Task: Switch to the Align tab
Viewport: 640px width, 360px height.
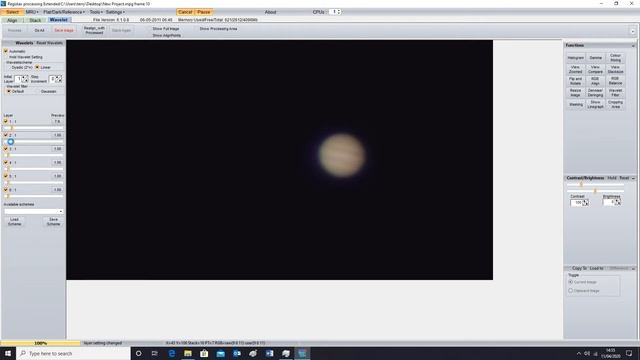Action: (12, 20)
